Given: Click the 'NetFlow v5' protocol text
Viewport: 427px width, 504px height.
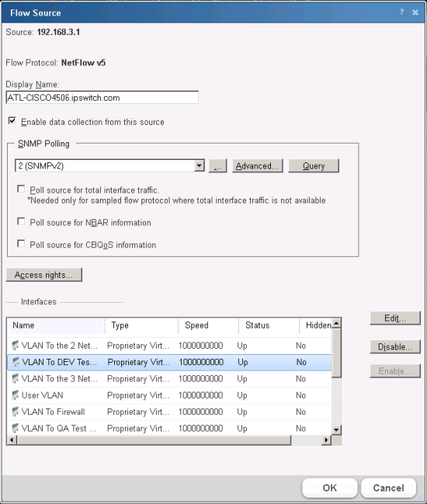Looking at the screenshot, I should 83,63.
